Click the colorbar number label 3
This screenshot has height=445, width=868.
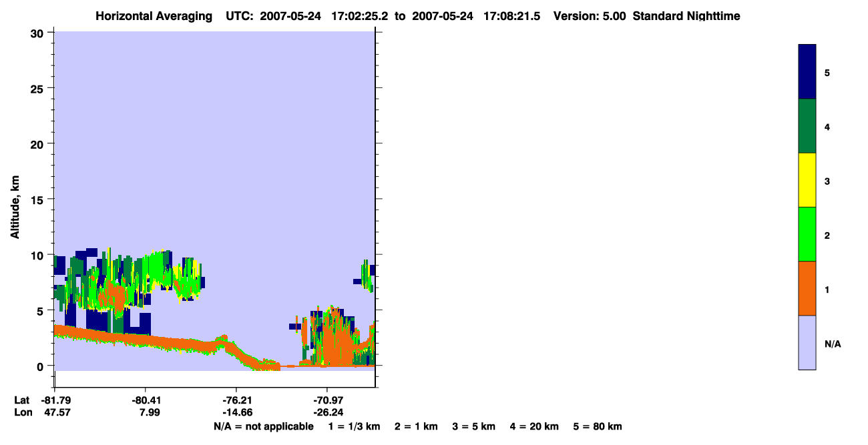click(827, 181)
